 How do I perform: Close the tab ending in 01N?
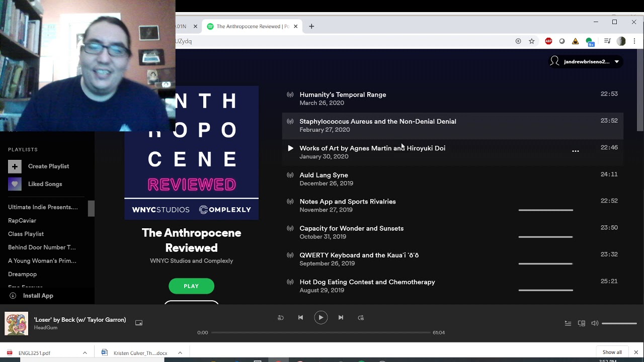[x=195, y=27]
